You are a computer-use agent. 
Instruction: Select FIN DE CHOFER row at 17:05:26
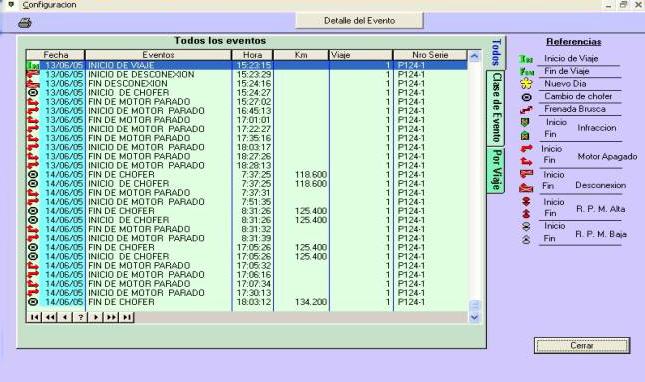(x=247, y=247)
